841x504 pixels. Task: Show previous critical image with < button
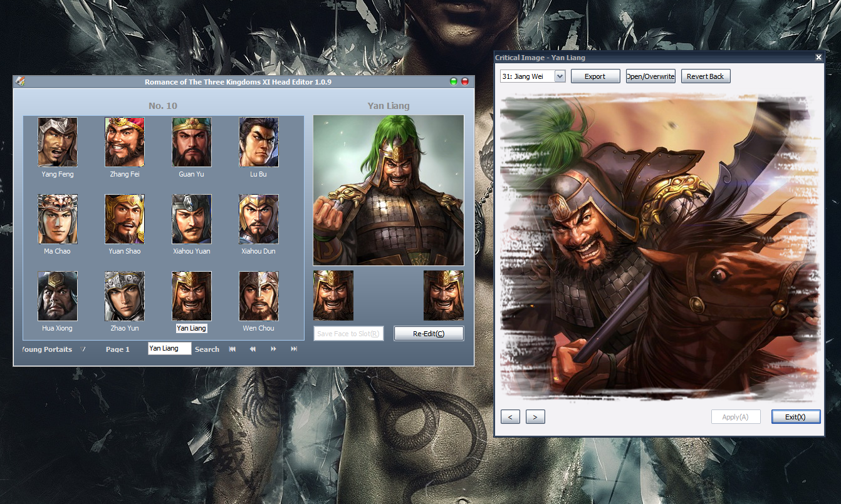(x=510, y=417)
